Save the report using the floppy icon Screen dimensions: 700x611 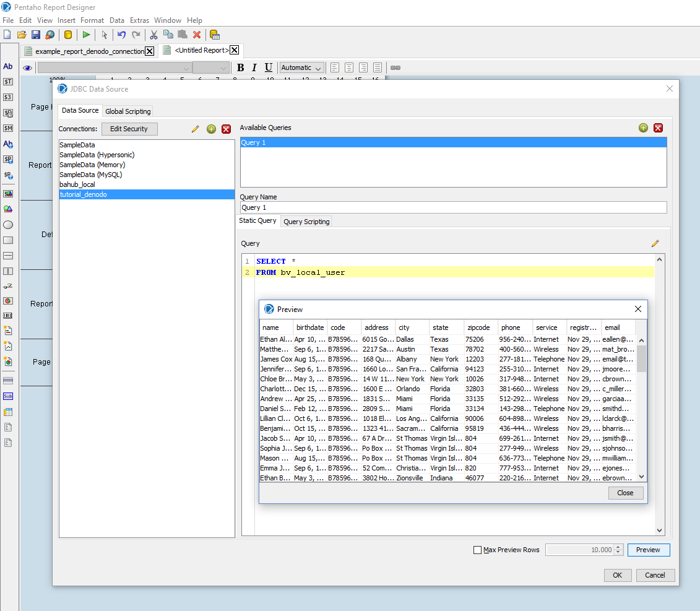[36, 35]
